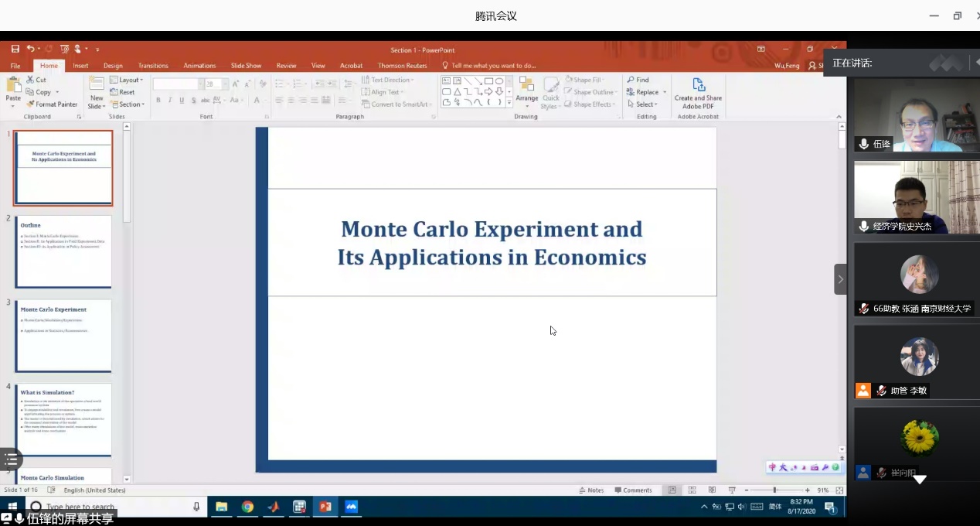Select the Outline slide 2 thumbnail

pyautogui.click(x=63, y=251)
